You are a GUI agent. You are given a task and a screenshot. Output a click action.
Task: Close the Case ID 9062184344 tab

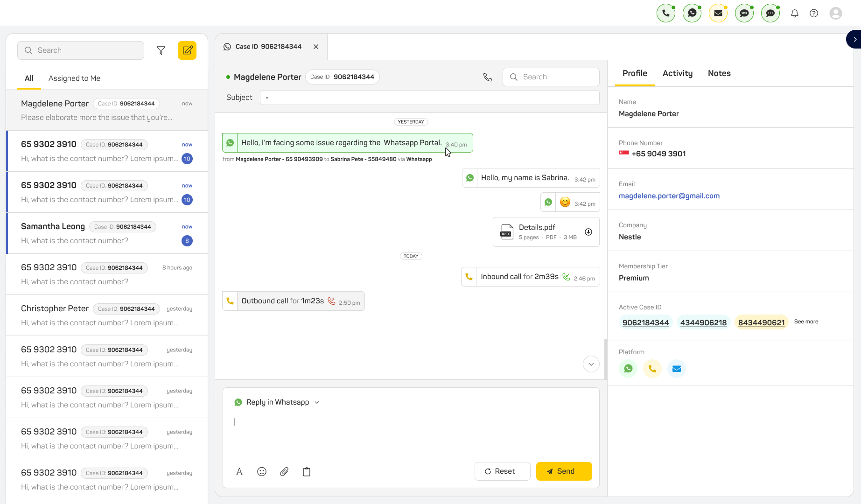(x=316, y=47)
